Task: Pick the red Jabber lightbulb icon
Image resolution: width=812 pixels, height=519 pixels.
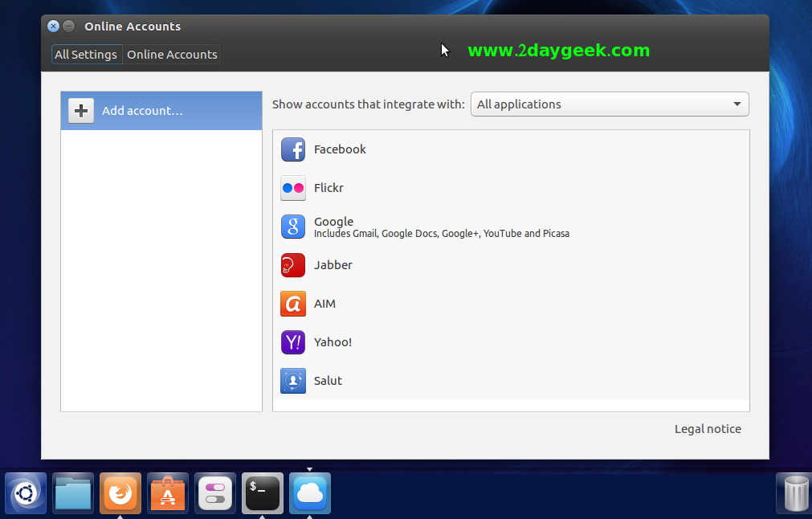Action: click(293, 265)
